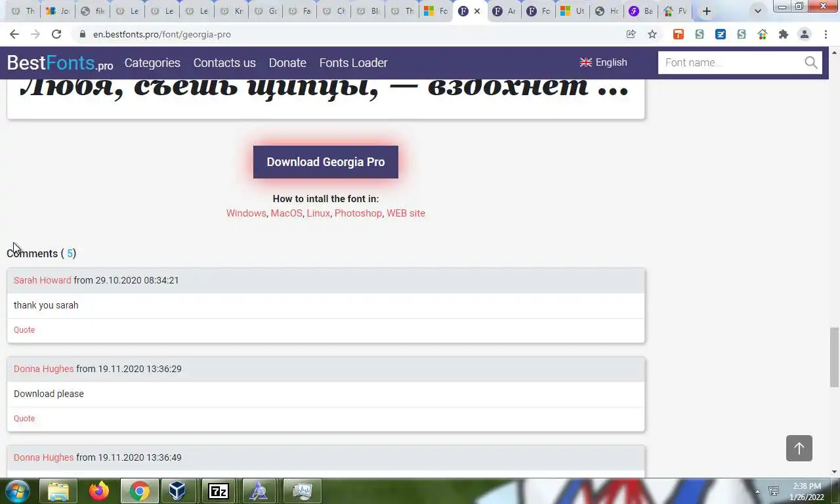Screen dimensions: 840x504
Task: Click the Download Georgia Pro button
Action: click(325, 162)
